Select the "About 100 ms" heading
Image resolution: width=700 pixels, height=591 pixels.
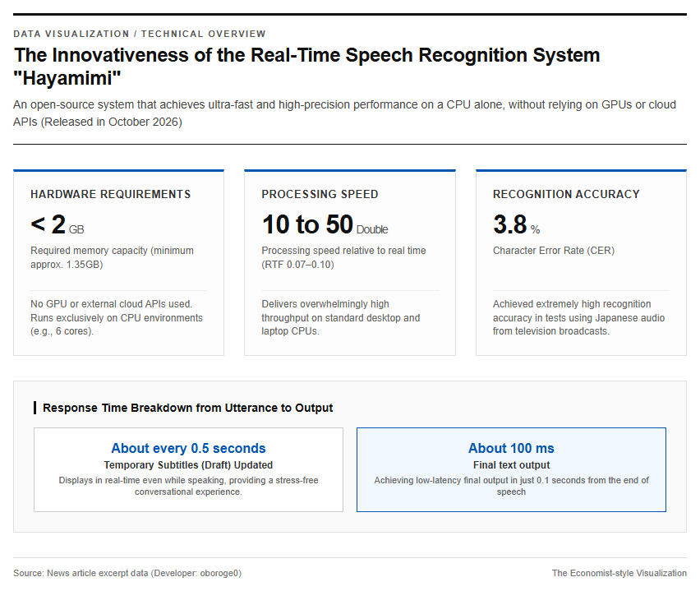click(x=511, y=448)
